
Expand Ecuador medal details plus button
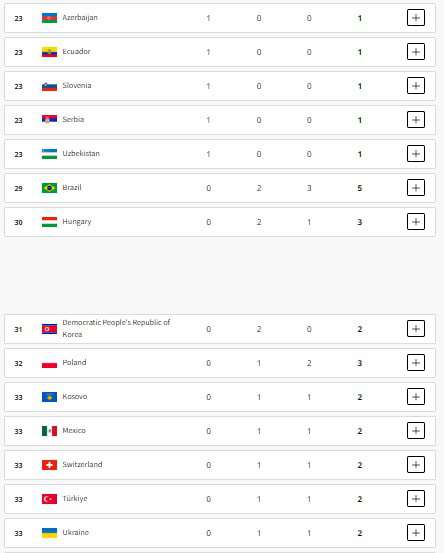pyautogui.click(x=416, y=52)
